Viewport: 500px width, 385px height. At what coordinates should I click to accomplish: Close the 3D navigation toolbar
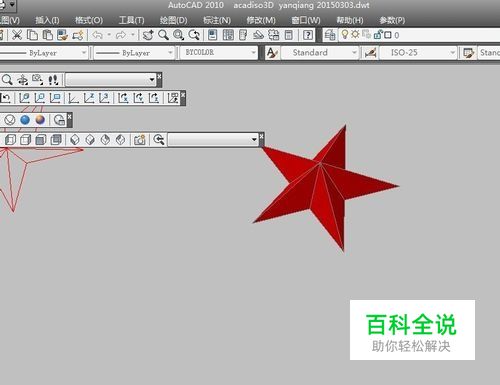[159, 76]
